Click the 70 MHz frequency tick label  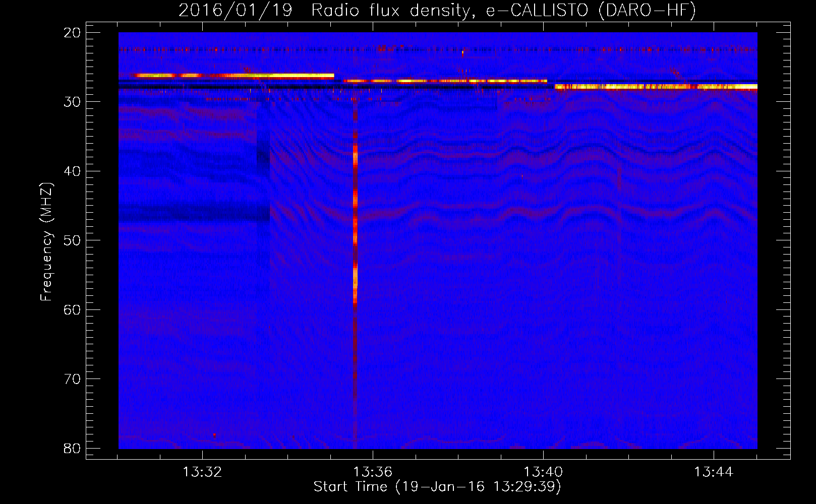[x=72, y=379]
